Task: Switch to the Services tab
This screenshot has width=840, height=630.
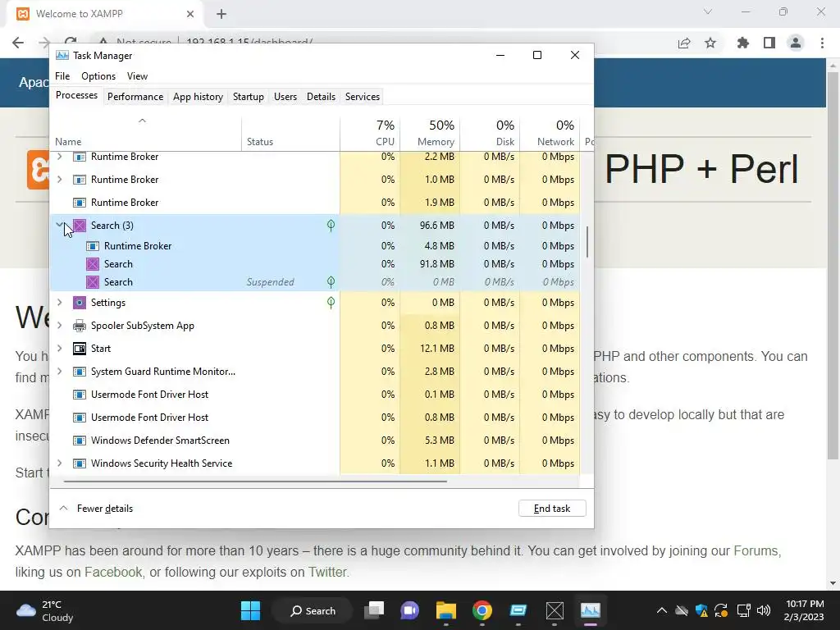Action: pyautogui.click(x=362, y=97)
